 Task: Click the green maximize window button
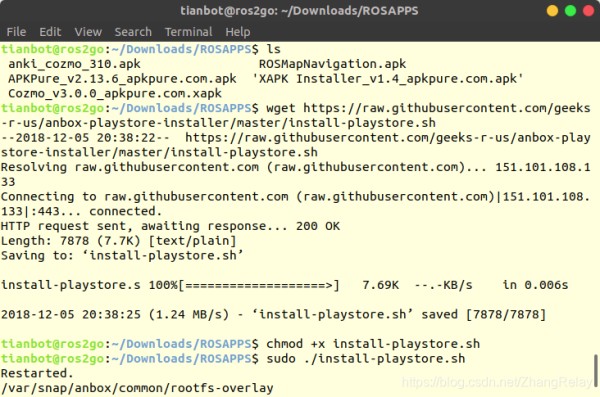click(x=570, y=10)
